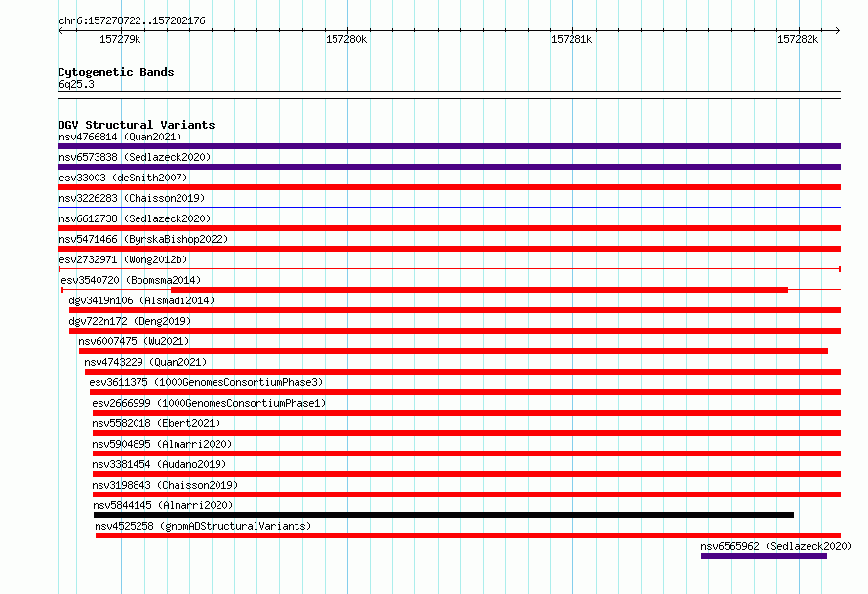The image size is (868, 594).
Task: Select the nsv6573838 (Sedlazeck2020) variant label
Action: [x=135, y=157]
